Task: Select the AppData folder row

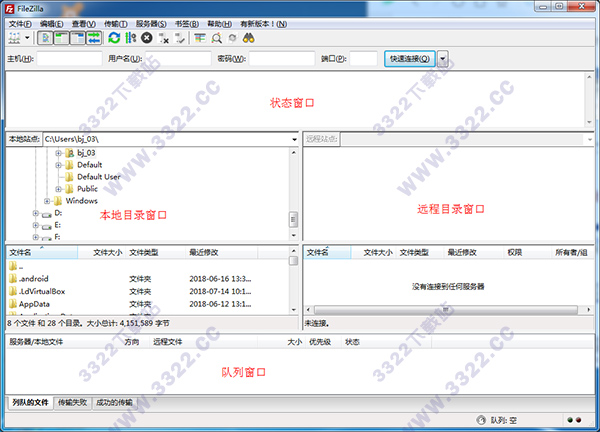Action: pos(148,304)
